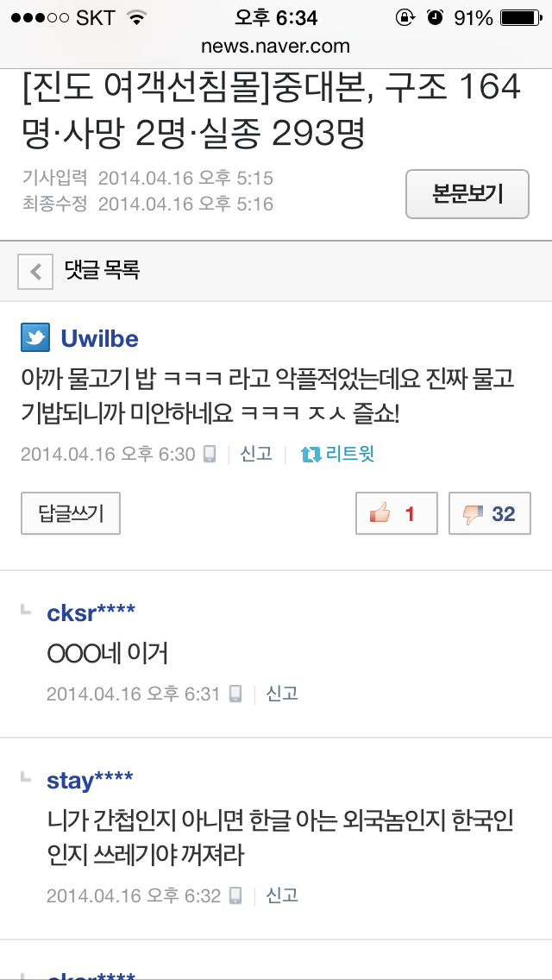The image size is (552, 980).
Task: Tap the mobile phone icon after 6:31
Action: point(235,694)
